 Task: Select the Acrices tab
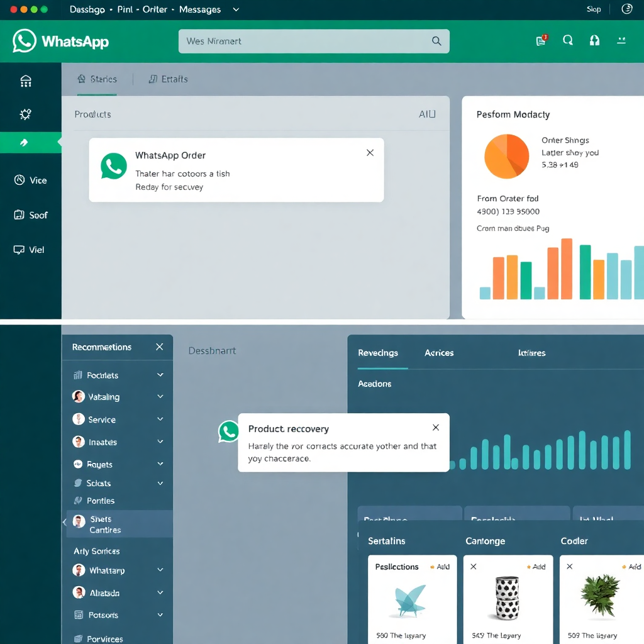[439, 353]
